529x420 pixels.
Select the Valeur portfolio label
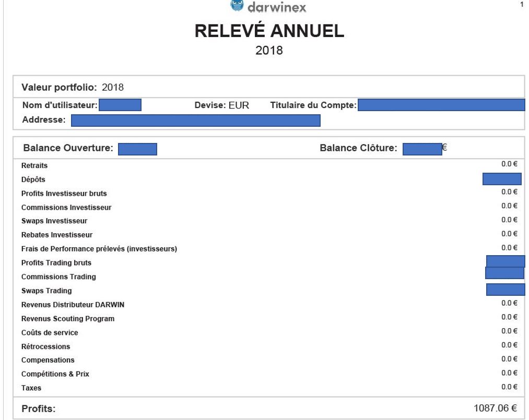tap(59, 87)
